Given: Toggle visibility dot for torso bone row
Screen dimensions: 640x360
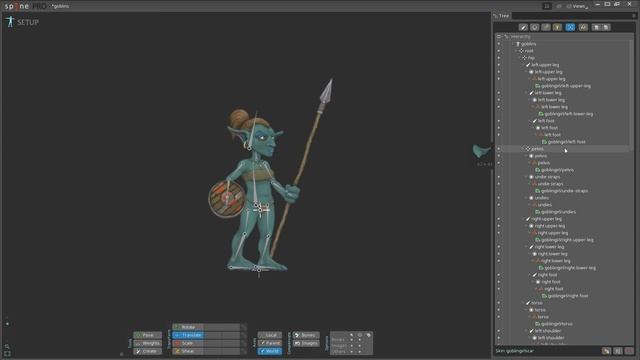Looking at the screenshot, I should pyautogui.click(x=498, y=303).
